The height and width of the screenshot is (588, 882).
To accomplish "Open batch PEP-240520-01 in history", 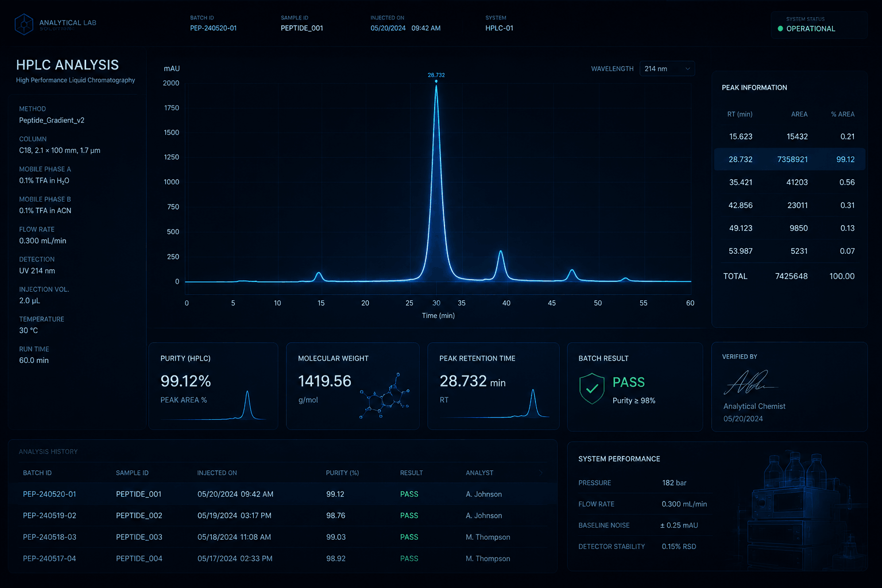I will click(49, 494).
